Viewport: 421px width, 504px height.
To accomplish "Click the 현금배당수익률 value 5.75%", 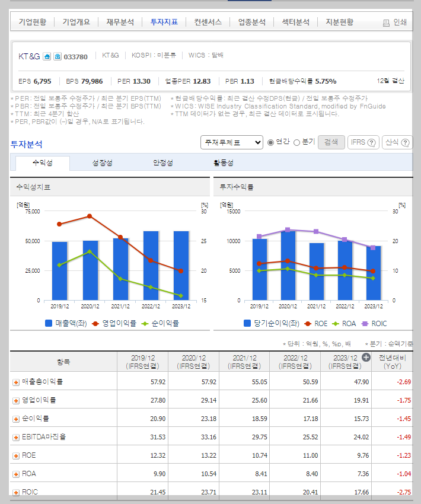I will [326, 81].
